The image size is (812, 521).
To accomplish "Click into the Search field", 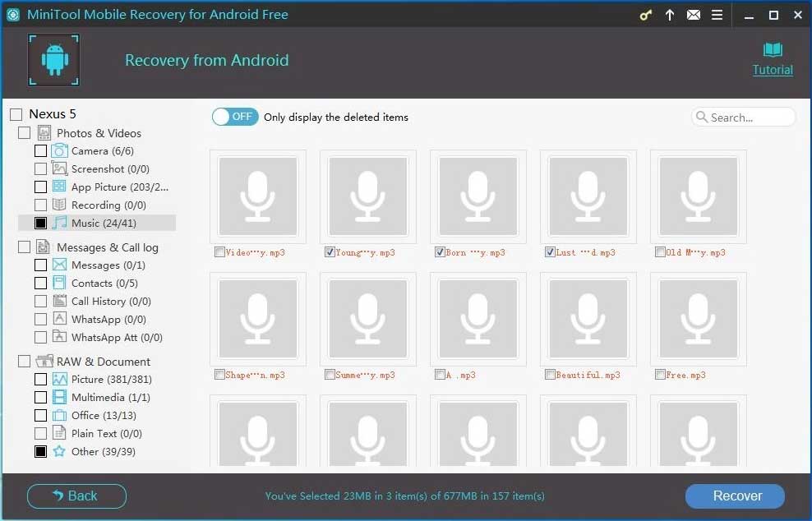I will tap(750, 118).
